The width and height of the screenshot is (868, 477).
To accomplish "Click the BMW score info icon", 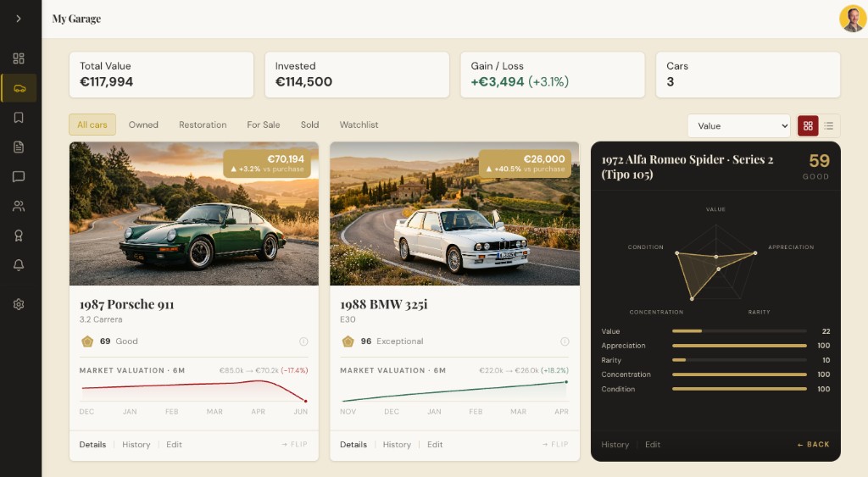I will coord(565,341).
